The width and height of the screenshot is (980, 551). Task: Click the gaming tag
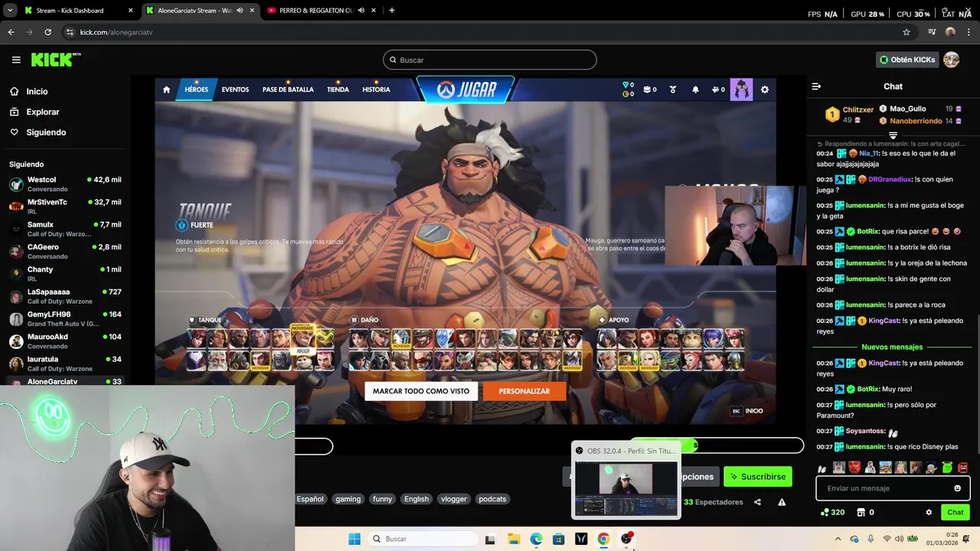tap(348, 499)
